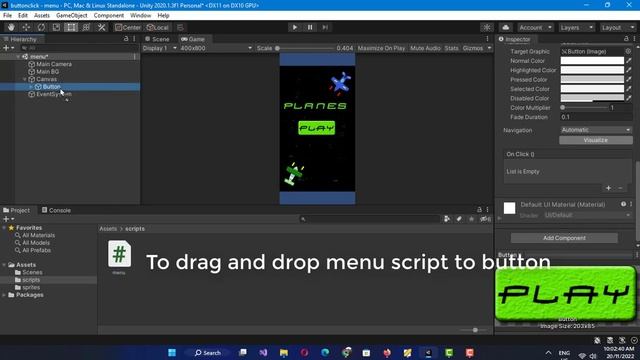Toggle pivot Center handle position
The height and width of the screenshot is (360, 640).
pyautogui.click(x=128, y=27)
